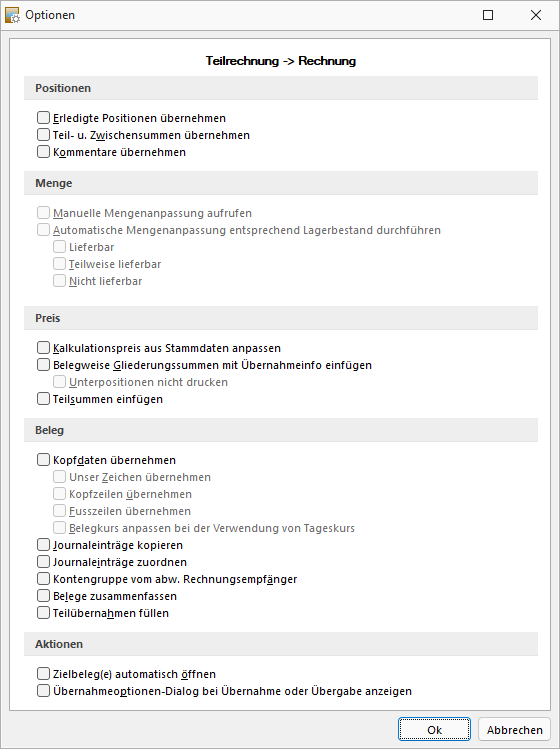This screenshot has width=560, height=749.
Task: Check Teilübernahmen füllen option
Action: (x=43, y=613)
